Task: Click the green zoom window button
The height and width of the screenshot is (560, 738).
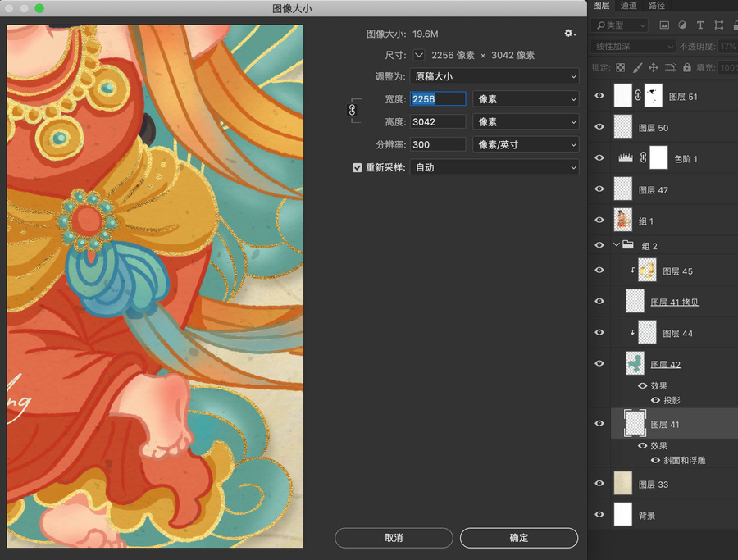Action: click(x=39, y=8)
